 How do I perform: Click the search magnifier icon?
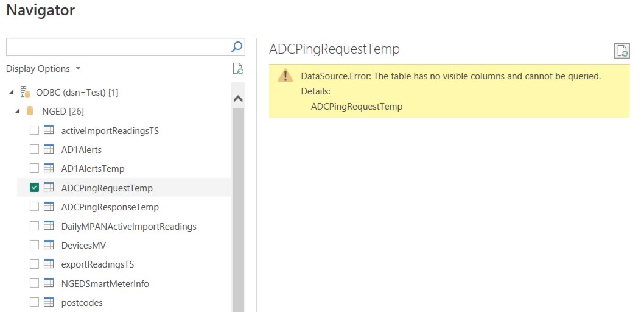pyautogui.click(x=237, y=47)
